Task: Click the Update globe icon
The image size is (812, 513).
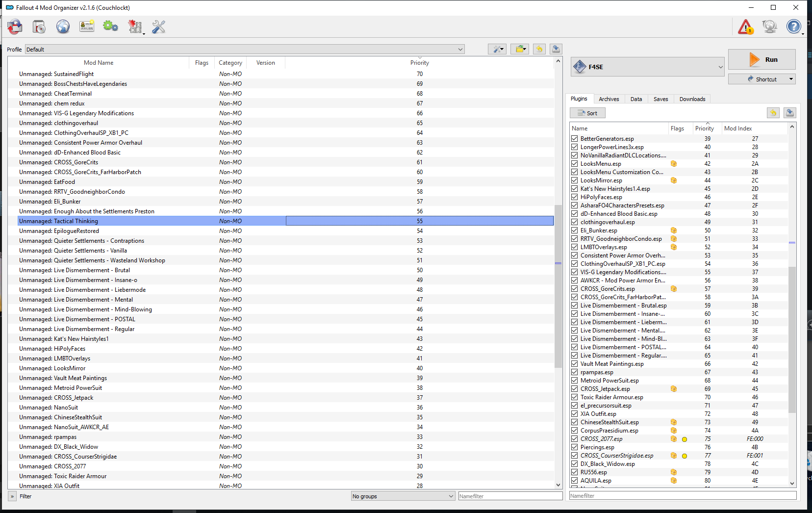Action: pos(769,26)
